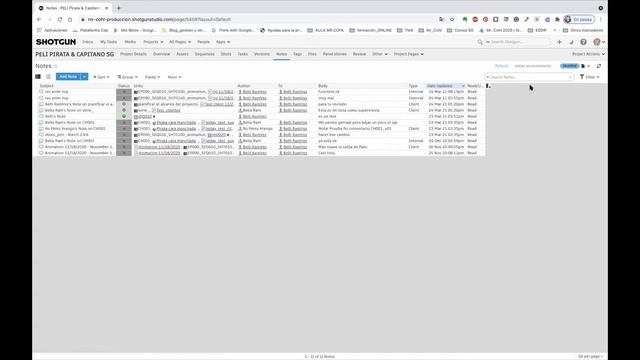Switch to the Review tab
The width and height of the screenshot is (640, 360).
359,54
